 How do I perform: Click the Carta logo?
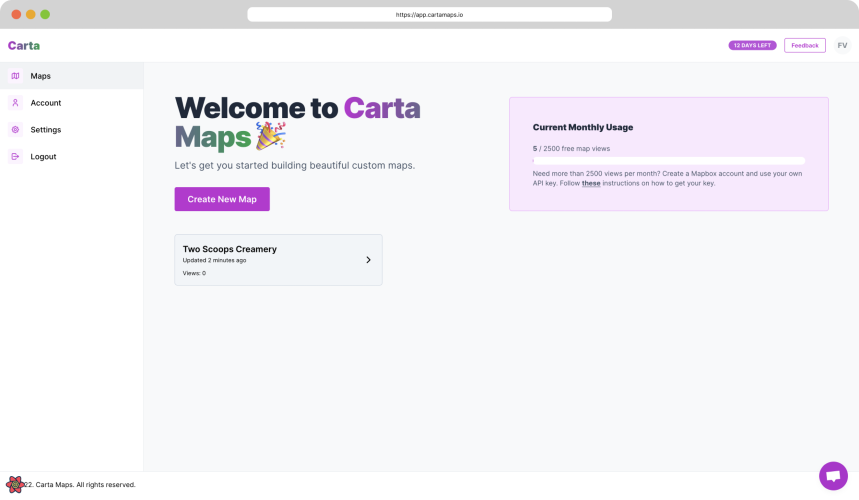click(x=24, y=45)
